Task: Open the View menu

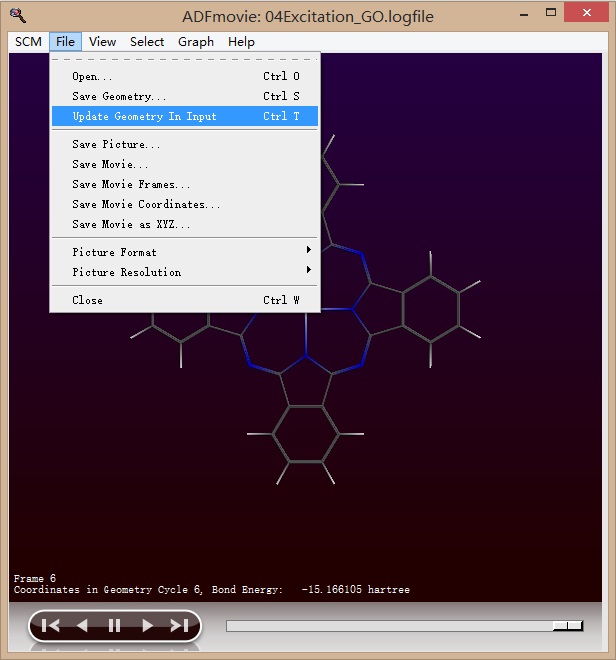Action: 102,42
